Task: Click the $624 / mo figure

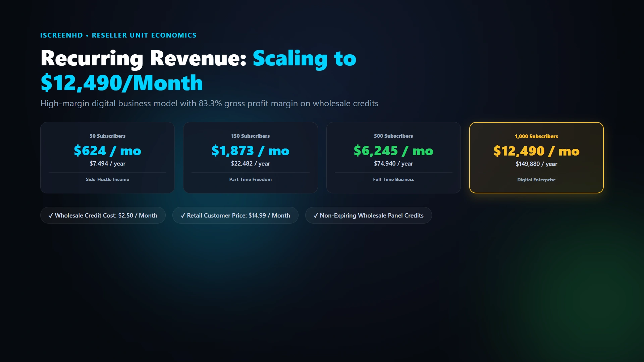Action: (107, 151)
